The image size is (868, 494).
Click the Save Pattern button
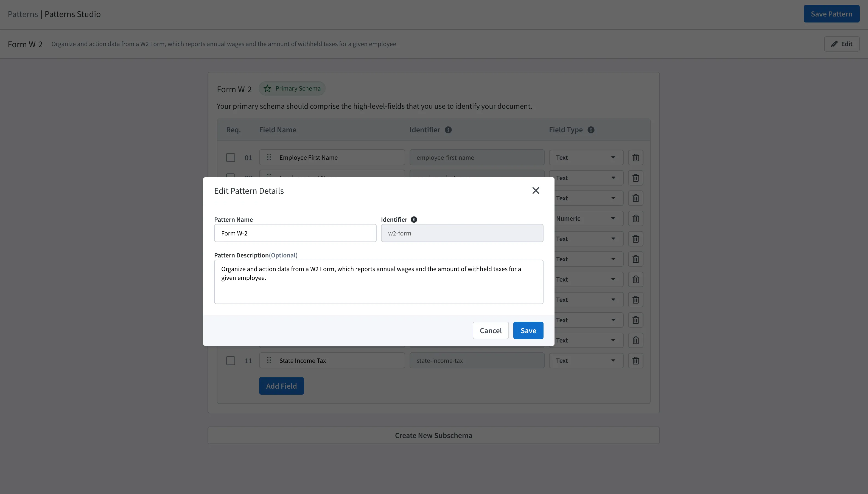point(831,14)
